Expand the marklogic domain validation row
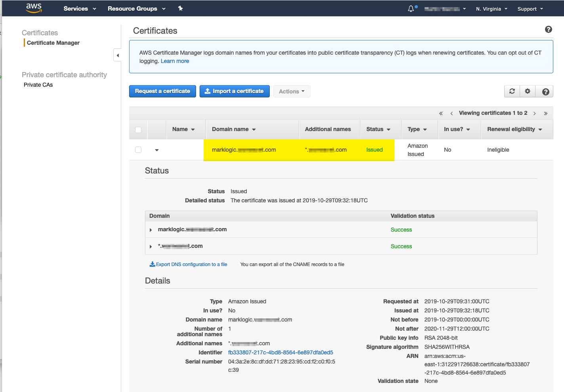This screenshot has height=392, width=564. [x=151, y=230]
